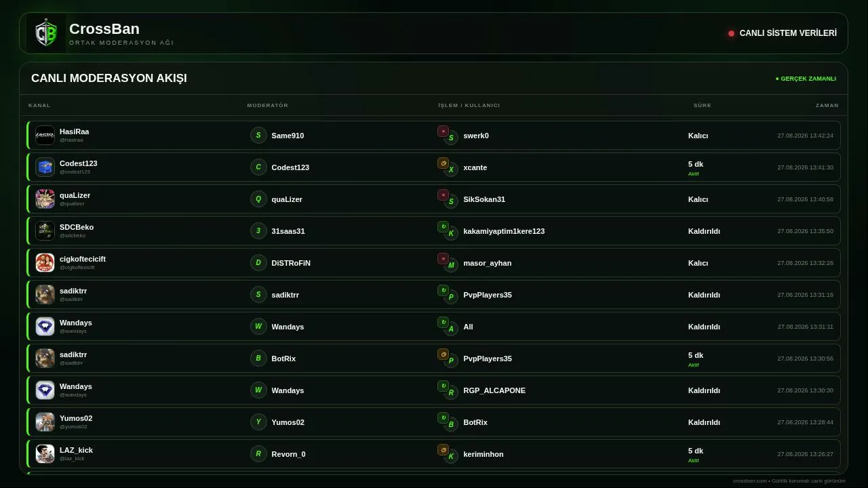Image resolution: width=868 pixels, height=488 pixels.
Task: Click the MODERATÖR column header
Action: coord(268,105)
